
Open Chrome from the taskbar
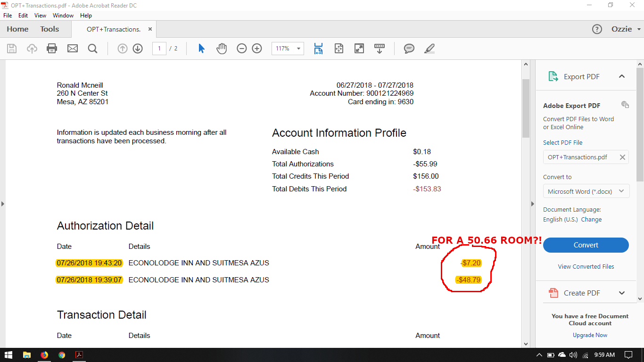click(x=61, y=355)
